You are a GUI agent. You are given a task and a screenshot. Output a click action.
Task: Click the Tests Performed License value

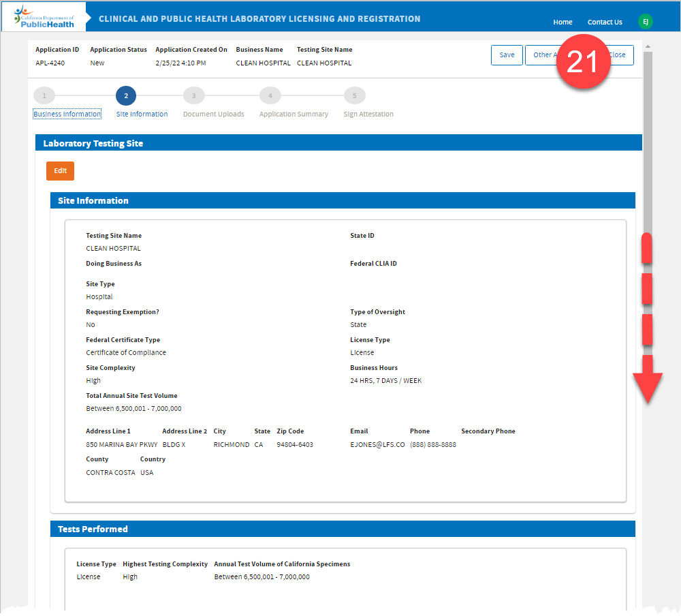click(x=88, y=577)
